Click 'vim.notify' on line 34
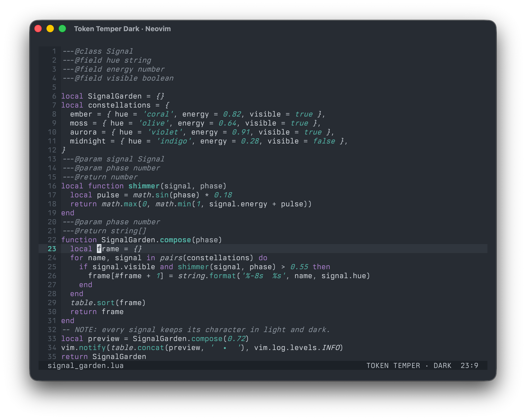Viewport: 526px width, 420px height. tap(83, 348)
